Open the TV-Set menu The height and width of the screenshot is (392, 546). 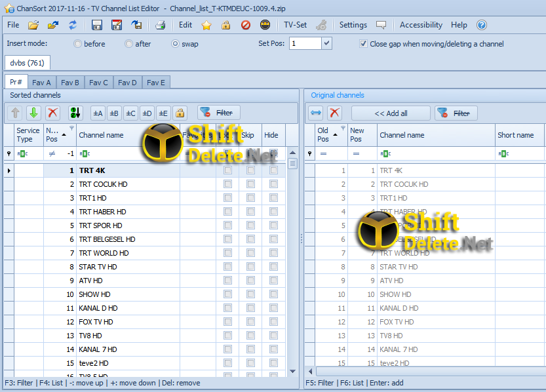(295, 25)
